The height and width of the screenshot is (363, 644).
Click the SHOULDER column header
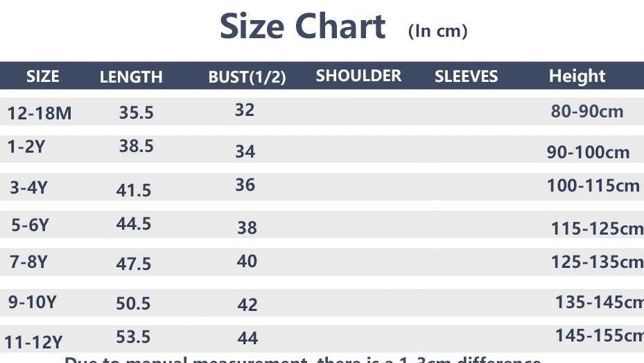coord(358,76)
